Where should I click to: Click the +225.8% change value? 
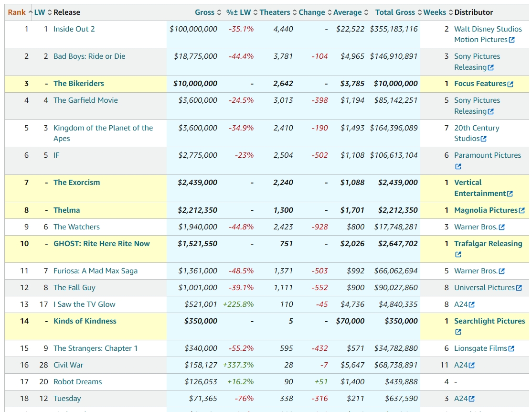coord(238,304)
